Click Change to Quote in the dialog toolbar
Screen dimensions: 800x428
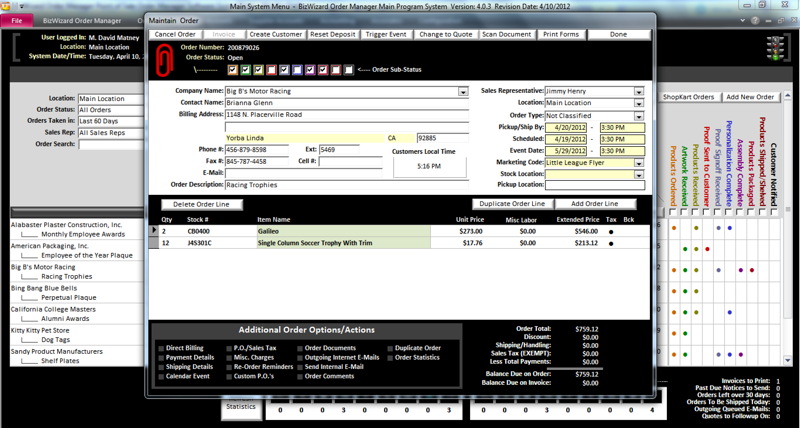coord(445,35)
